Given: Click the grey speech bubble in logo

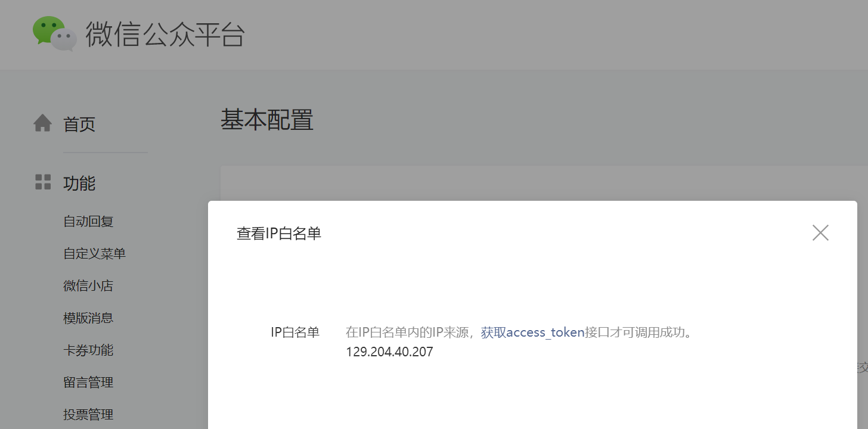Looking at the screenshot, I should click(64, 40).
